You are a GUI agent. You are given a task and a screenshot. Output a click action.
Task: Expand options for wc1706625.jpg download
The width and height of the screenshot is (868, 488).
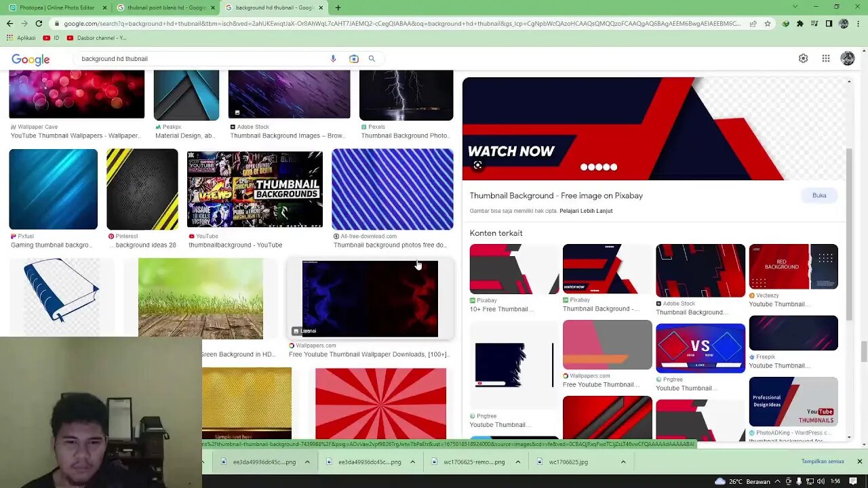[x=623, y=462]
